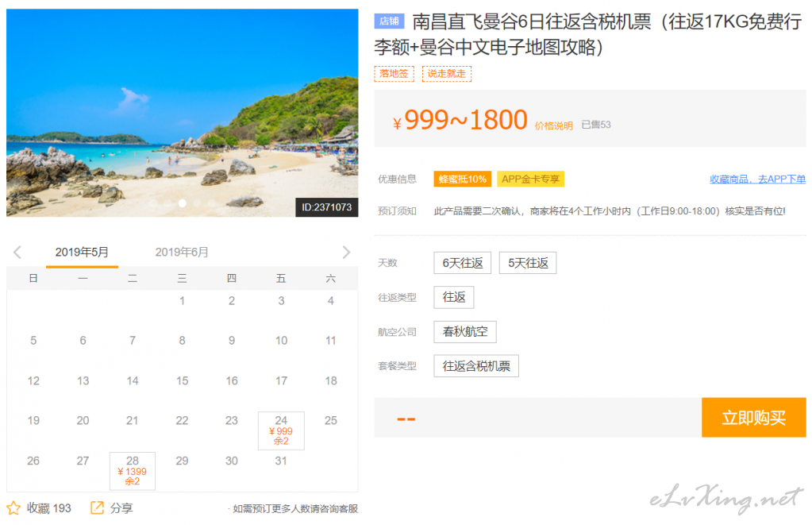
Task: Click the APP金卡专享 tag
Action: pos(530,179)
